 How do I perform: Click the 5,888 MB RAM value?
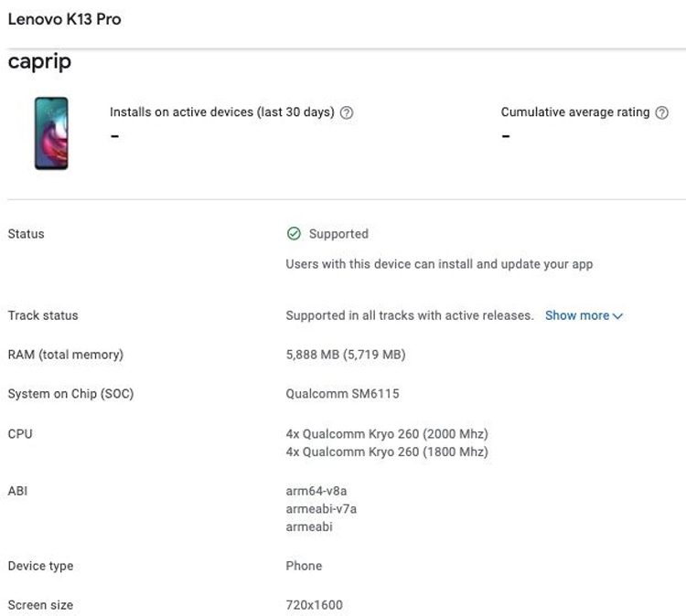[x=346, y=355]
